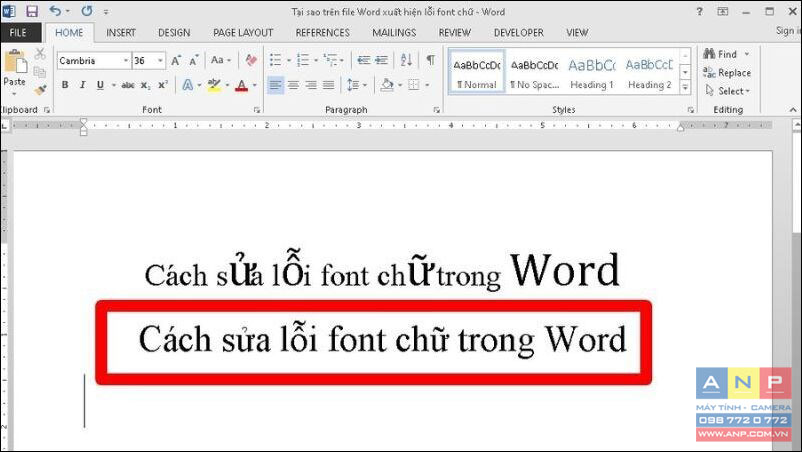Click Decrease Indent icon
Screen dimensions: 802x452
pyautogui.click(x=364, y=60)
